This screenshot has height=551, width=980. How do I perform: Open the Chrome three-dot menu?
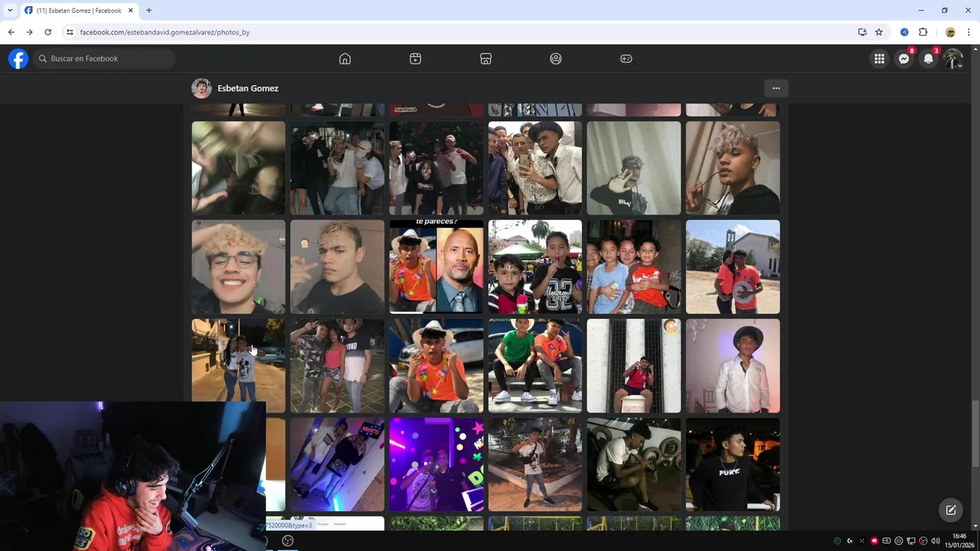click(x=969, y=32)
